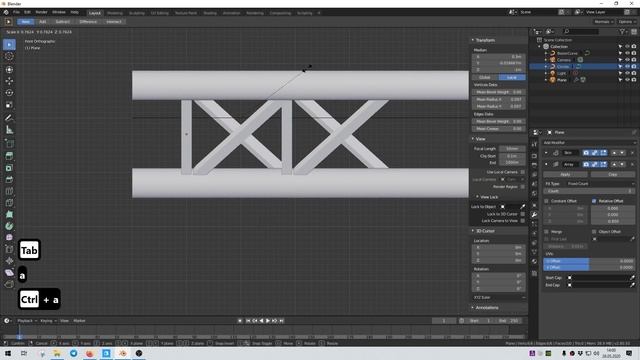This screenshot has height=360, width=640.
Task: Open the Add Modifier dropdown
Action: click(589, 142)
